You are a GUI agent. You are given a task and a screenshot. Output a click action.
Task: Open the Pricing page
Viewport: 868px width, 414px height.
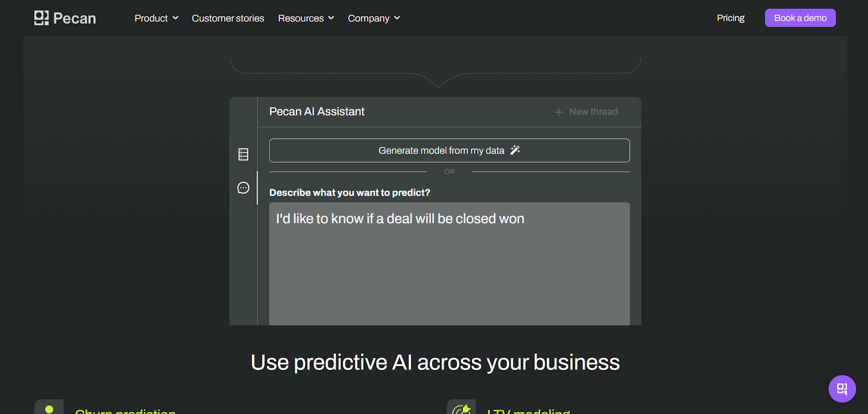(x=731, y=18)
